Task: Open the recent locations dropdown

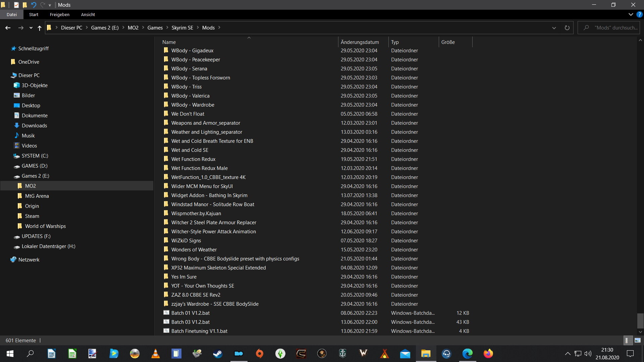Action: tap(31, 28)
